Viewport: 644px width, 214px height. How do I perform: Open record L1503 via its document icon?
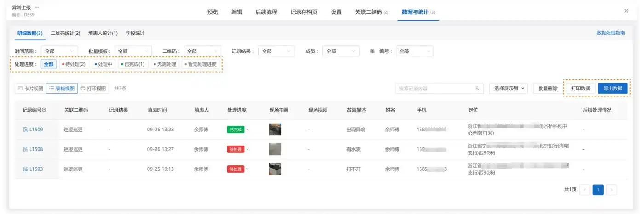click(25, 169)
